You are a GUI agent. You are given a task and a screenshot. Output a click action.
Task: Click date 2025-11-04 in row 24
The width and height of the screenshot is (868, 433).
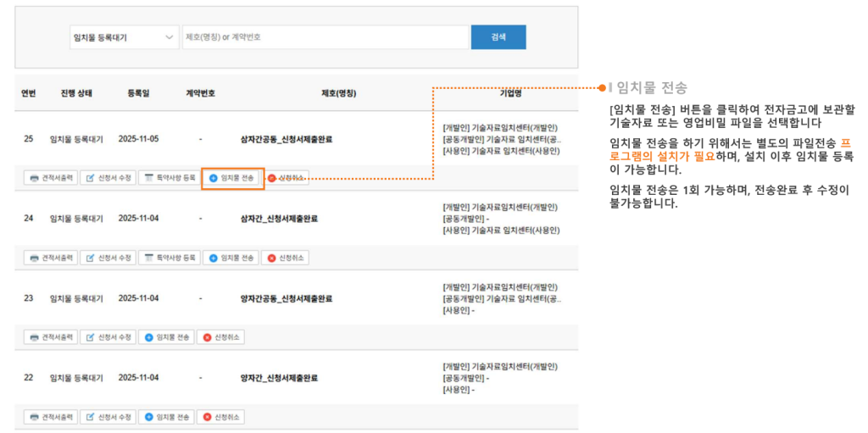[138, 219]
